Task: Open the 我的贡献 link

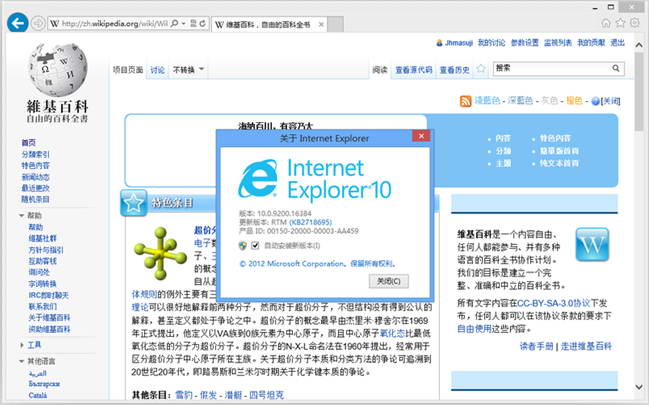Action: 591,42
